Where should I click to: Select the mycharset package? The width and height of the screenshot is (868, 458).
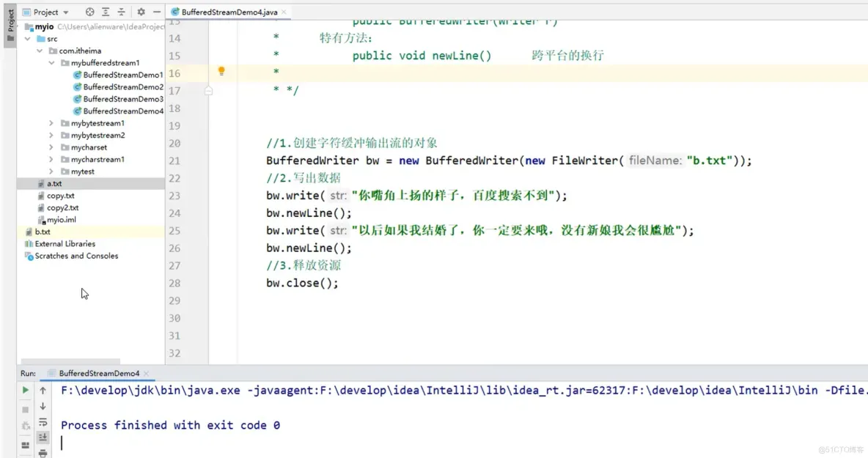click(x=89, y=148)
